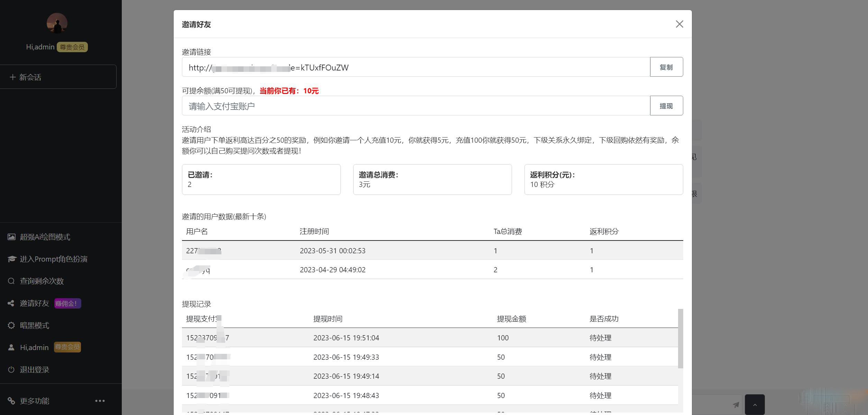
Task: Click the paper-plane send icon
Action: pyautogui.click(x=736, y=405)
